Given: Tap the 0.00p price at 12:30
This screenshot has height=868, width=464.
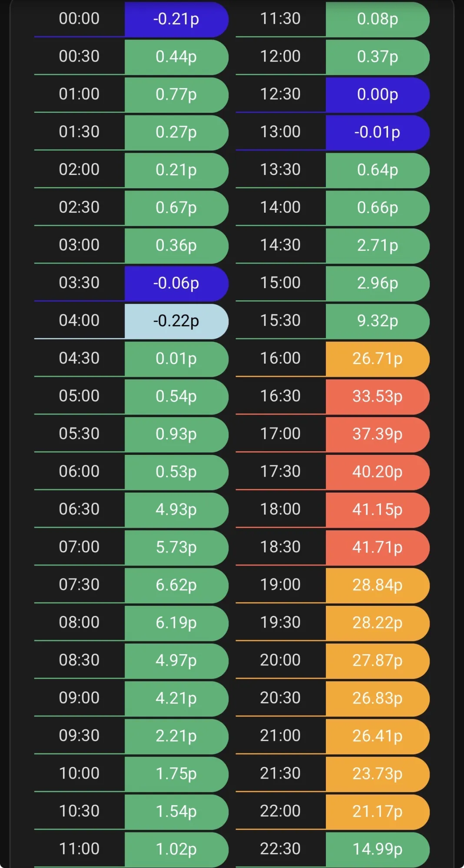Looking at the screenshot, I should [x=377, y=95].
